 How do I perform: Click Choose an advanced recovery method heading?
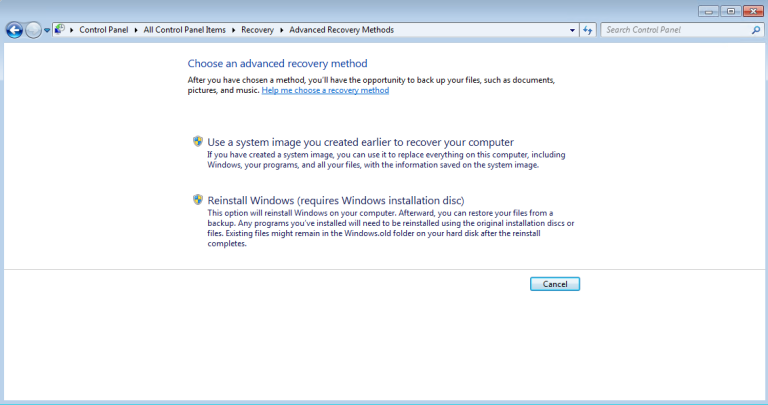[277, 63]
